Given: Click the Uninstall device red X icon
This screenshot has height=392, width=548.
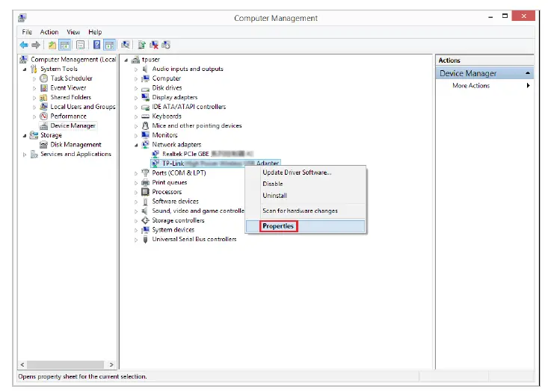Looking at the screenshot, I should 154,45.
